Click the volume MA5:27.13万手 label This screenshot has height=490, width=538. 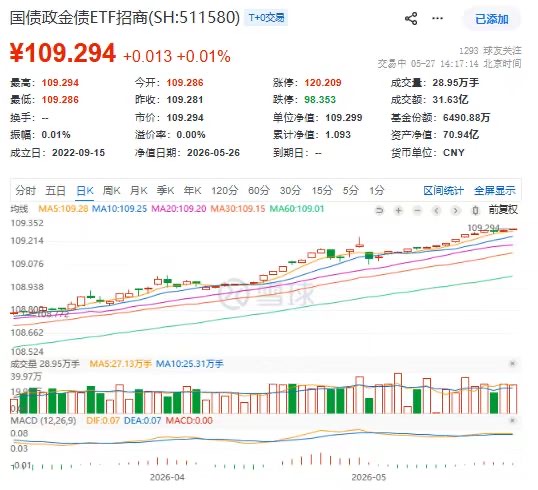click(120, 364)
